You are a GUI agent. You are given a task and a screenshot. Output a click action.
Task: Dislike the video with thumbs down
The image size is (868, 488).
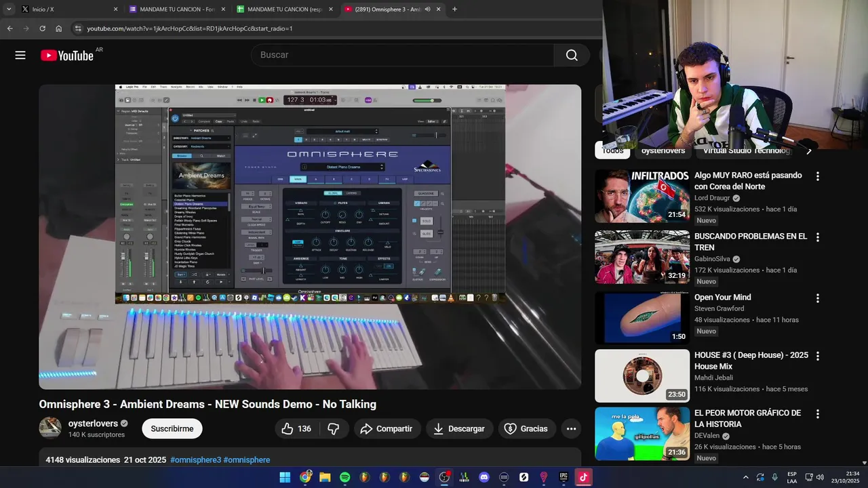coord(334,429)
